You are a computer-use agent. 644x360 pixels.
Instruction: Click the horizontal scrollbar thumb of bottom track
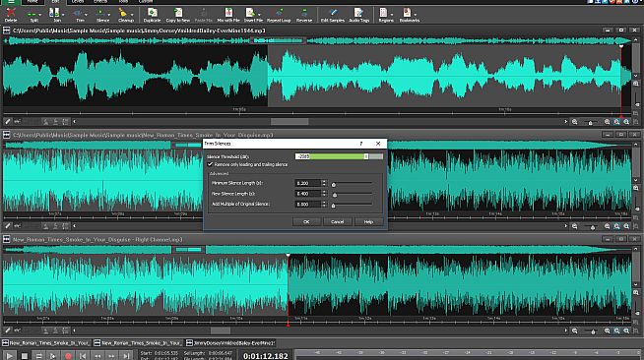(x=221, y=330)
